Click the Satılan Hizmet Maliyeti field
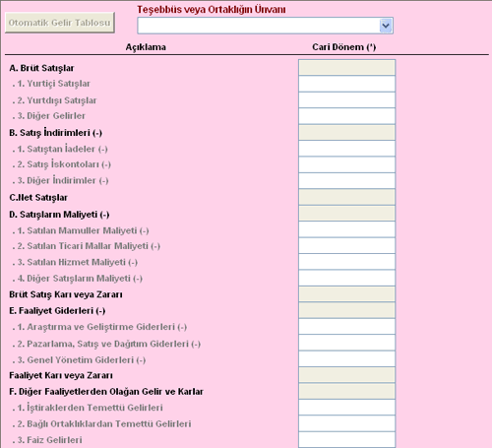The height and width of the screenshot is (448, 492). [x=347, y=262]
